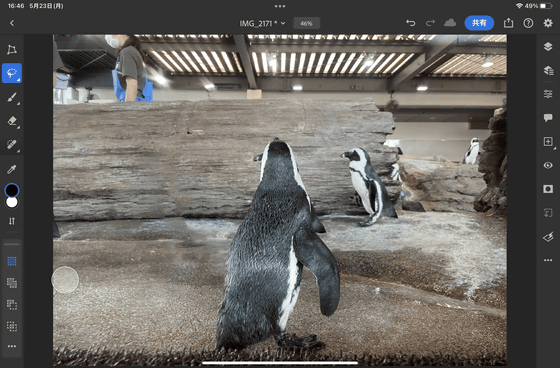Select the Spot Healing tool
Image resolution: width=560 pixels, height=368 pixels.
(12, 145)
